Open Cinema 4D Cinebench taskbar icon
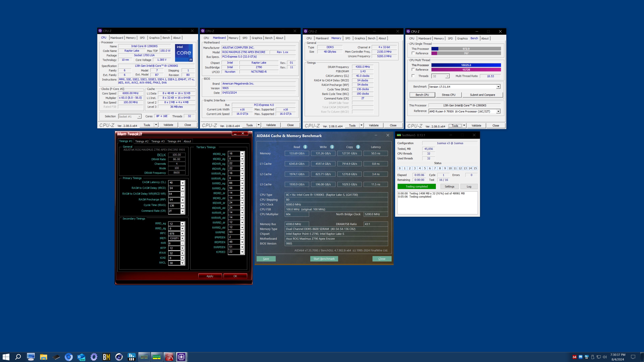The image size is (644, 362). click(119, 357)
